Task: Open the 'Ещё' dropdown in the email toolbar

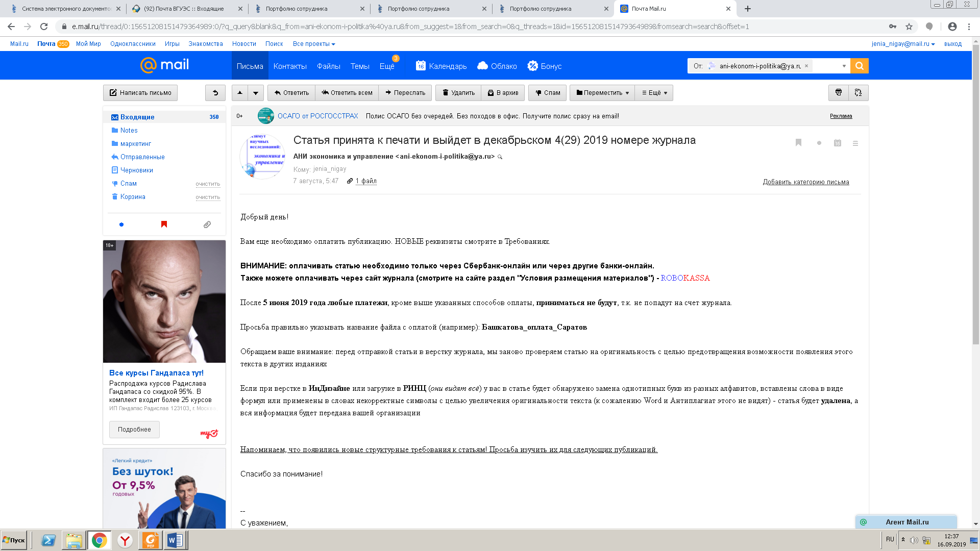Action: point(654,93)
